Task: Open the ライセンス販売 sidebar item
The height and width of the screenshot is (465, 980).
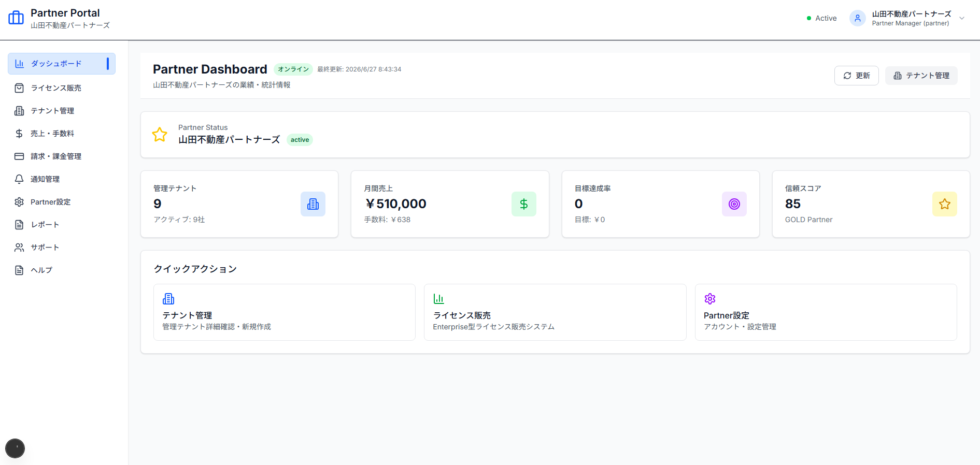Action: 62,88
